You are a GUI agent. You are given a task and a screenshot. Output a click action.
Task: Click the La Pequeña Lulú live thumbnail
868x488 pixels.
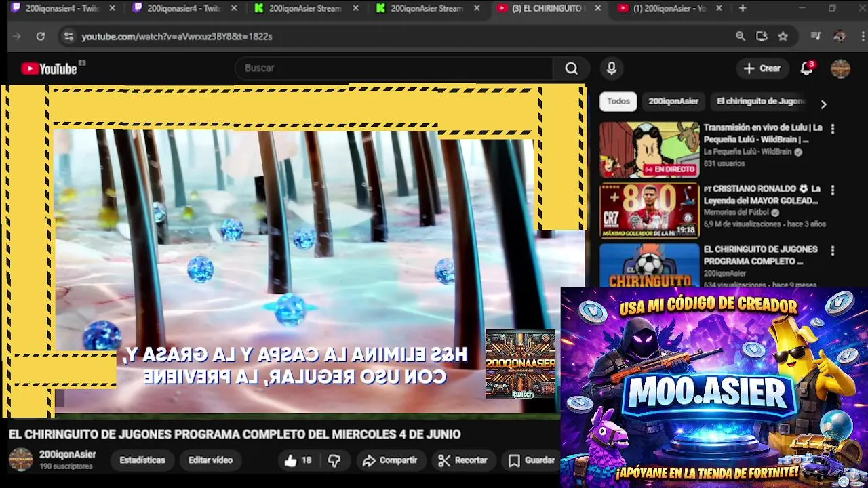click(x=649, y=150)
